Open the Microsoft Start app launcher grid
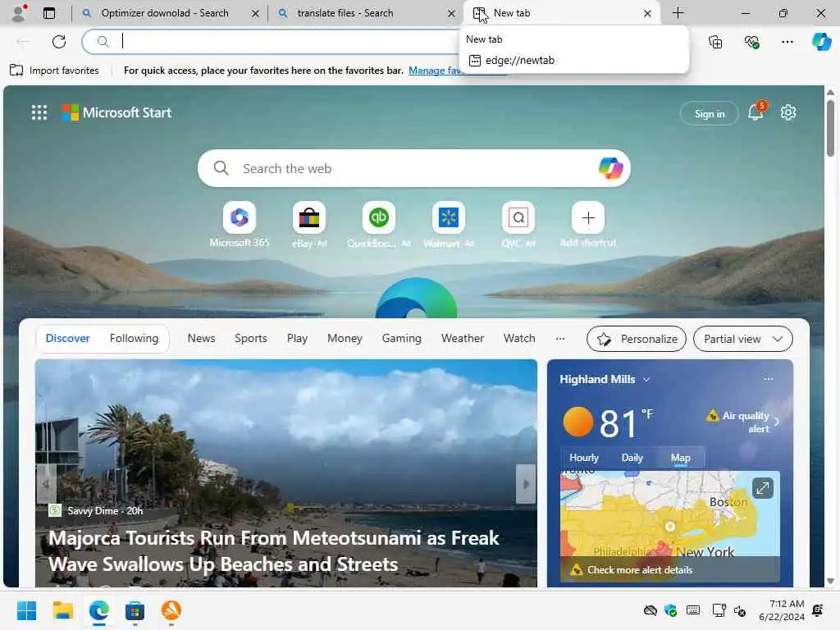 point(39,112)
